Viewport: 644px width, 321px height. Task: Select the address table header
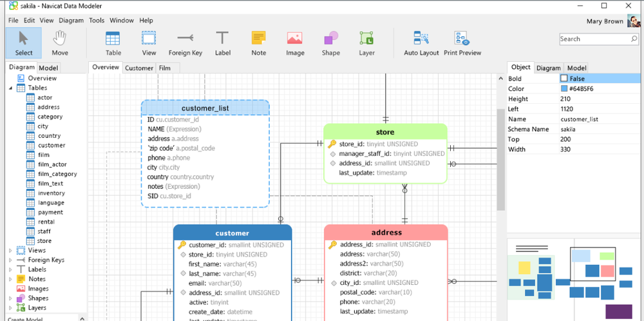coord(386,233)
